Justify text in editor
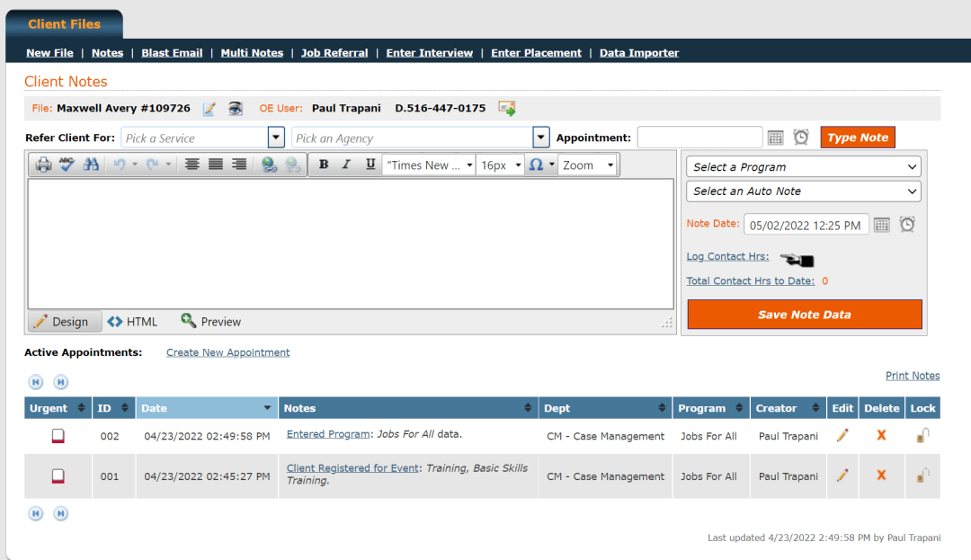The height and width of the screenshot is (560, 971). pos(216,164)
